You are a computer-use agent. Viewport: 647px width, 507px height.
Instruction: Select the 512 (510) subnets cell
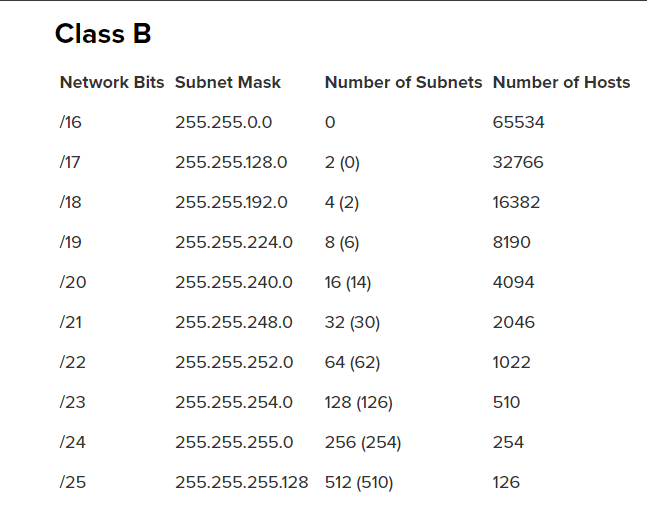point(359,483)
